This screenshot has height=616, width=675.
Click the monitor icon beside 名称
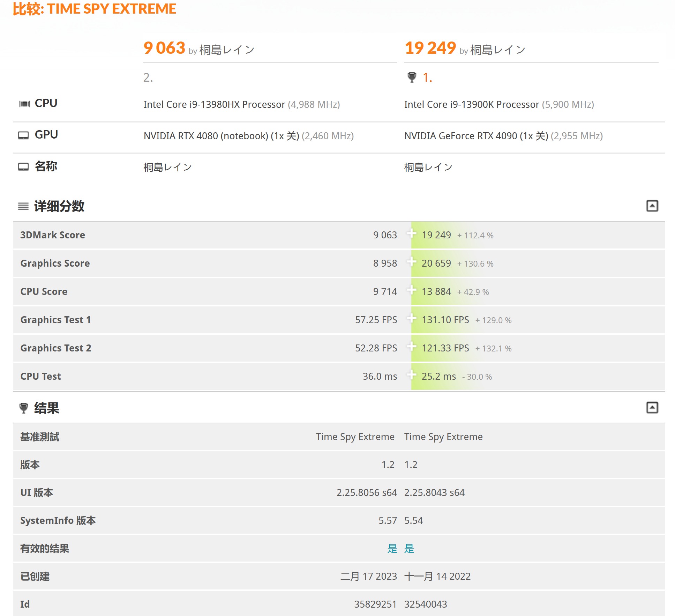pos(24,166)
